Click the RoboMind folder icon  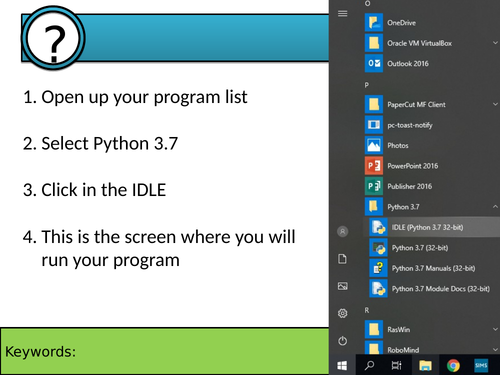click(374, 347)
